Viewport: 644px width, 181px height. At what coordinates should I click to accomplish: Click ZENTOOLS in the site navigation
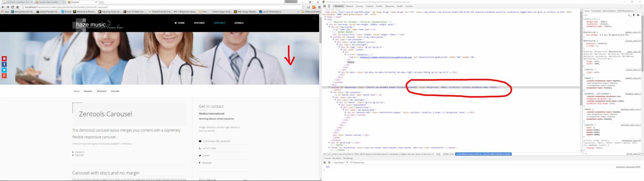point(220,23)
